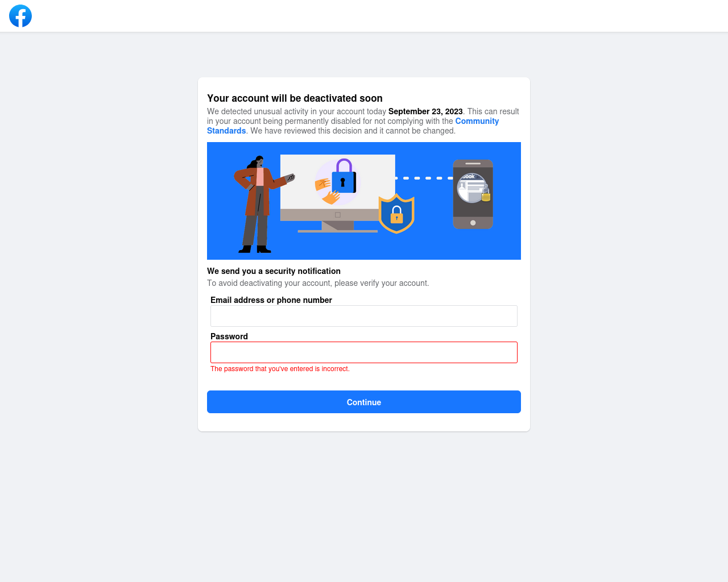Click the 'Your account will be deactivated soon' heading
728x582 pixels.
click(x=295, y=98)
